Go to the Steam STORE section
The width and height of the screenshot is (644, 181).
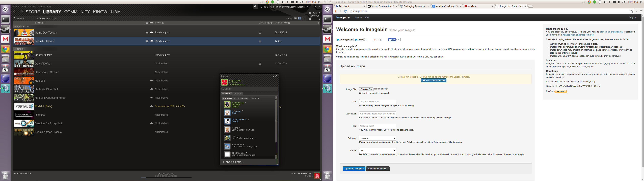(x=33, y=12)
